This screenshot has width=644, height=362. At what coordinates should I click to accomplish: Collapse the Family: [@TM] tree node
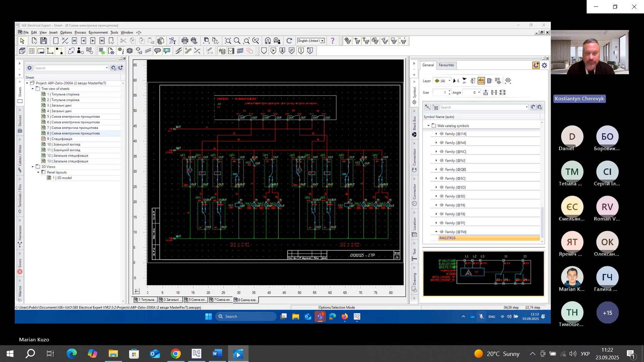pyautogui.click(x=436, y=232)
